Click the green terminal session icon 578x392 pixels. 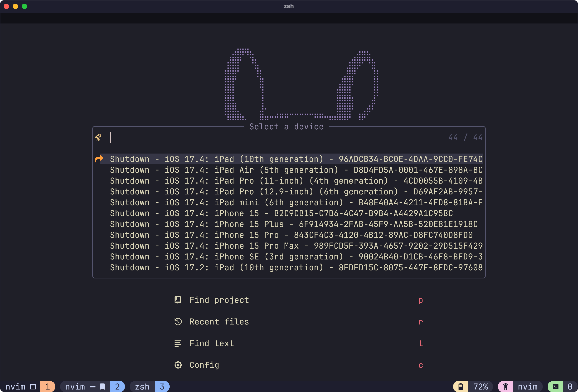555,387
